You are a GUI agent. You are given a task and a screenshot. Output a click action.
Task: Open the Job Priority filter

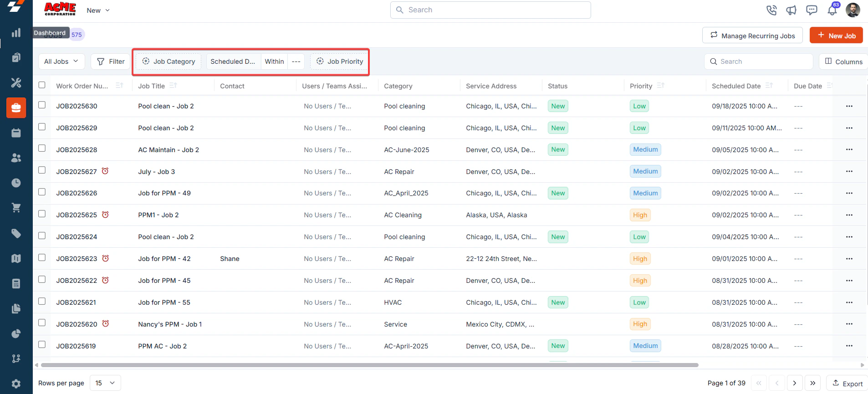(x=340, y=61)
